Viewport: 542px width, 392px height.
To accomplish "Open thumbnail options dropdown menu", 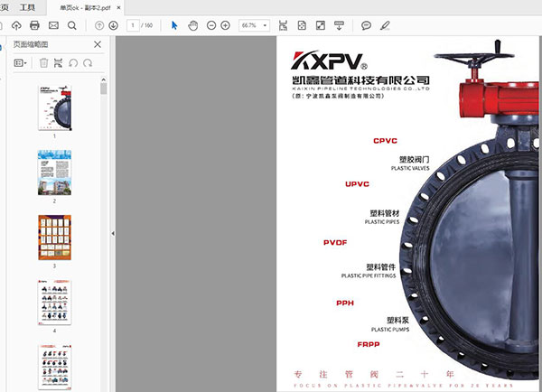I will pos(20,63).
